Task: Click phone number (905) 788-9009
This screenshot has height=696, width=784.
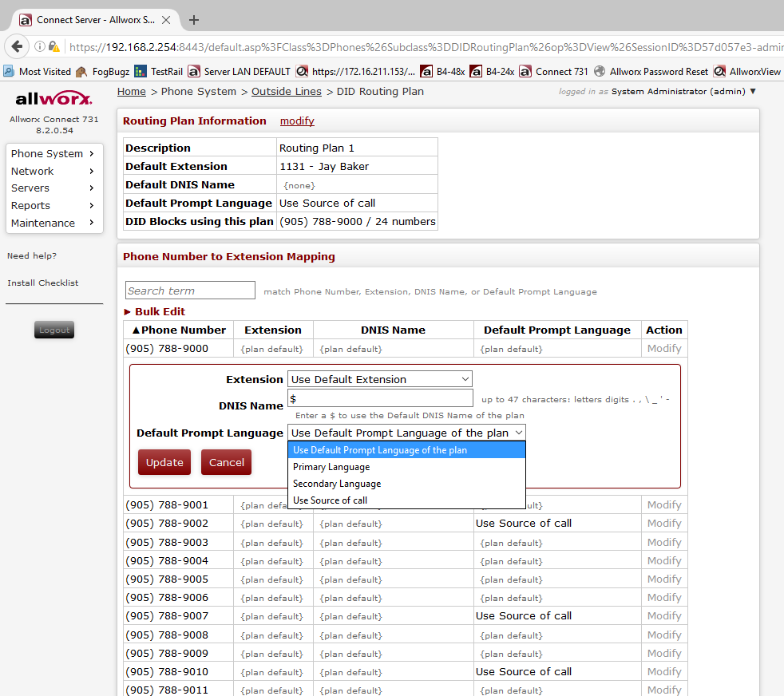Action: point(167,654)
